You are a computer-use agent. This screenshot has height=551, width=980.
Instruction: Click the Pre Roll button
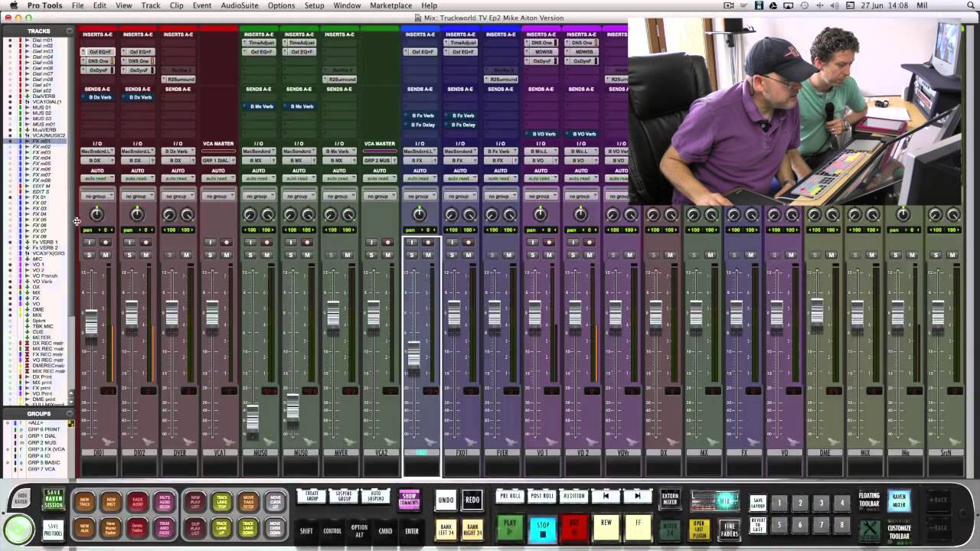click(510, 496)
